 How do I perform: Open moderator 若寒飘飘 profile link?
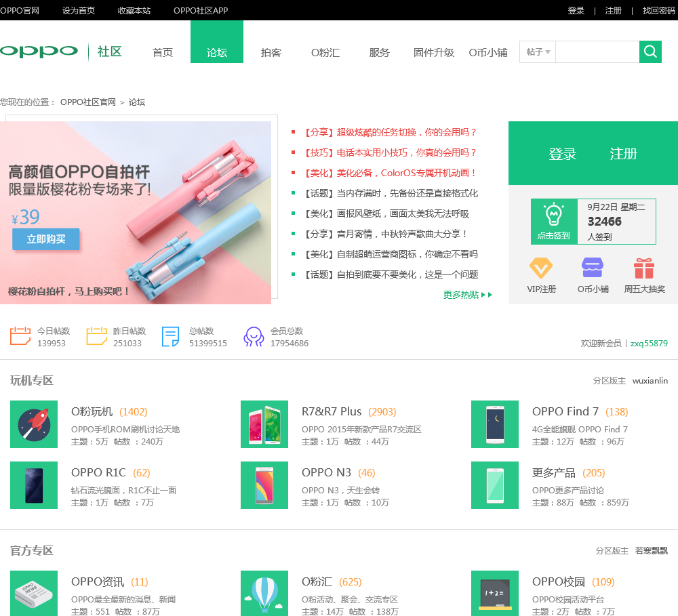click(x=651, y=551)
